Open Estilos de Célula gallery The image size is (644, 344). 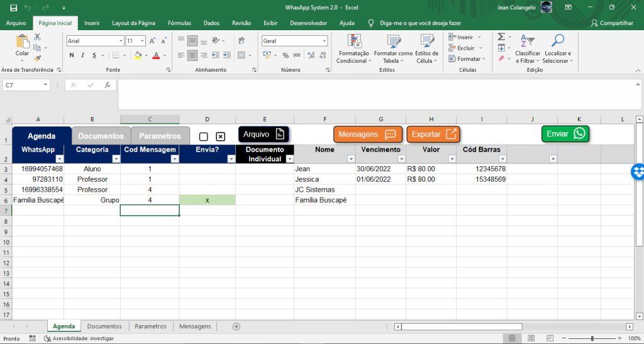(427, 49)
